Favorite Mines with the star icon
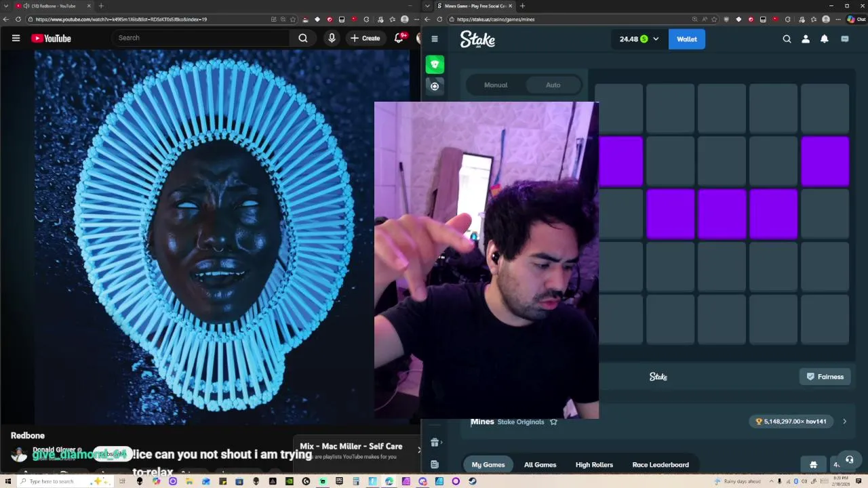Image resolution: width=868 pixels, height=488 pixels. tap(553, 422)
